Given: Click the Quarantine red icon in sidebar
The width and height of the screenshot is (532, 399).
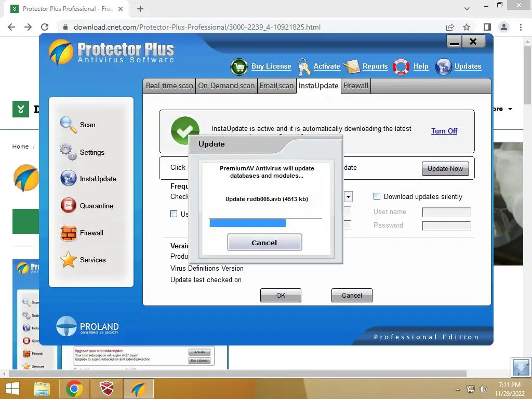Looking at the screenshot, I should tap(68, 206).
